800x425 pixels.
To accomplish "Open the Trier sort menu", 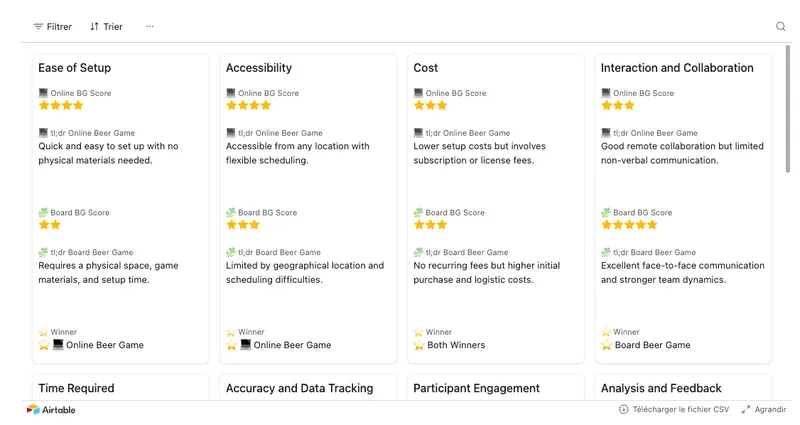I will tap(106, 27).
